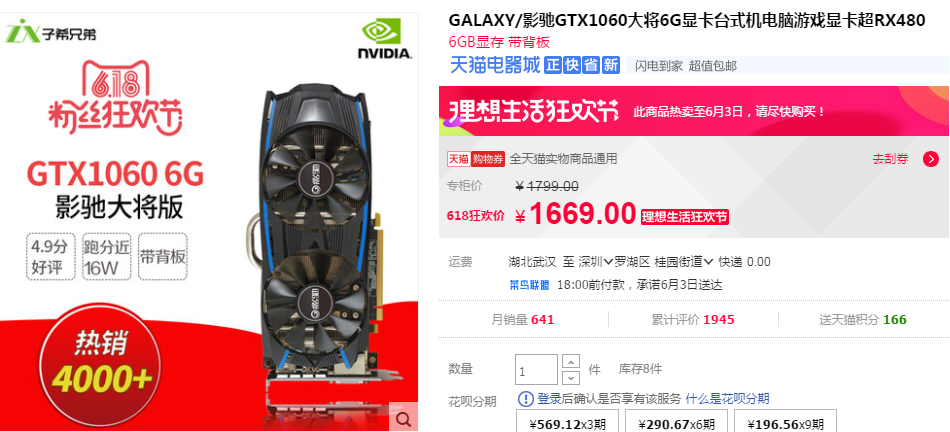Click the NVIDIA logo on product image
Viewport: 950px width, 432px height.
385,38
